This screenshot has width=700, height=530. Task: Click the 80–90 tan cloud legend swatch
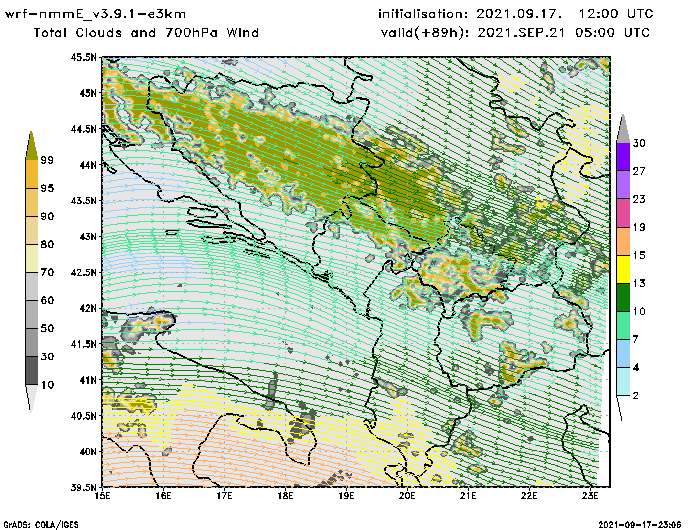pyautogui.click(x=31, y=230)
